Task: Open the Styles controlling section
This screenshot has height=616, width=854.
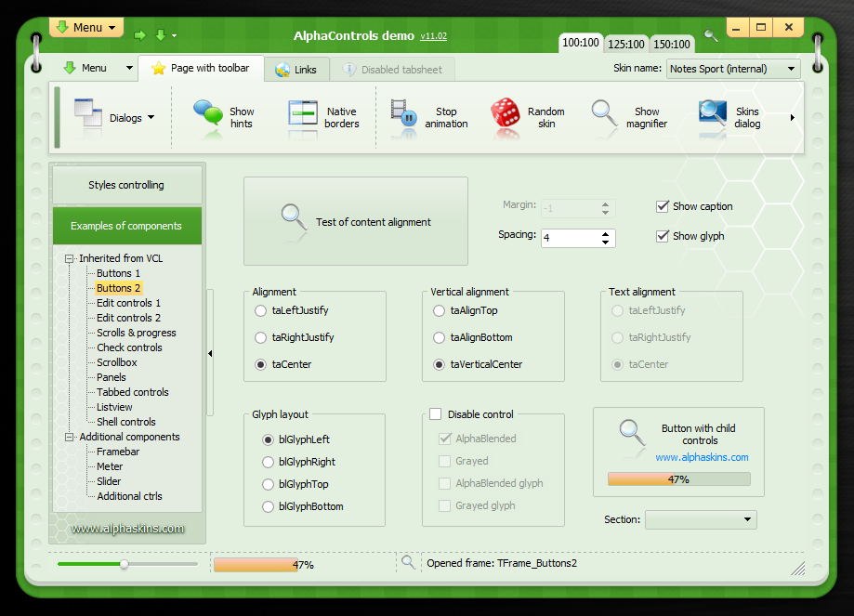Action: click(126, 185)
